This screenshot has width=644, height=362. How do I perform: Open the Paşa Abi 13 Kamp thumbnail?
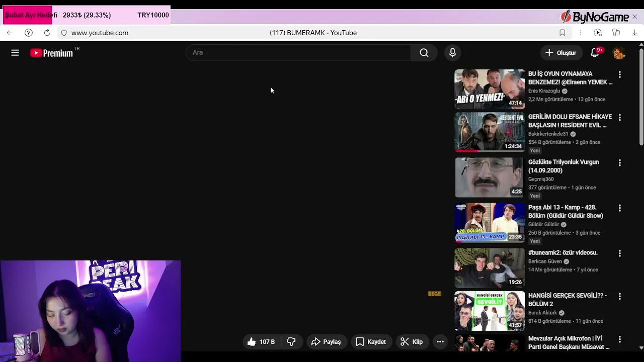[490, 223]
